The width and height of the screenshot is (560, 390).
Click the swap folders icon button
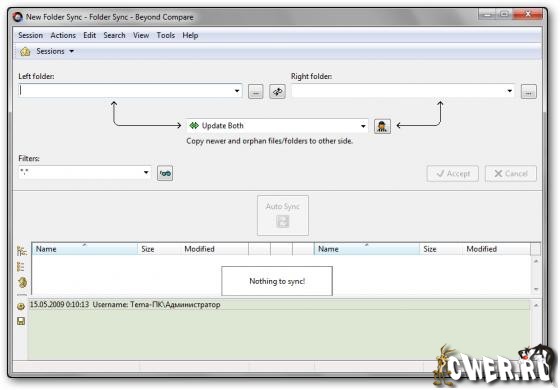277,91
